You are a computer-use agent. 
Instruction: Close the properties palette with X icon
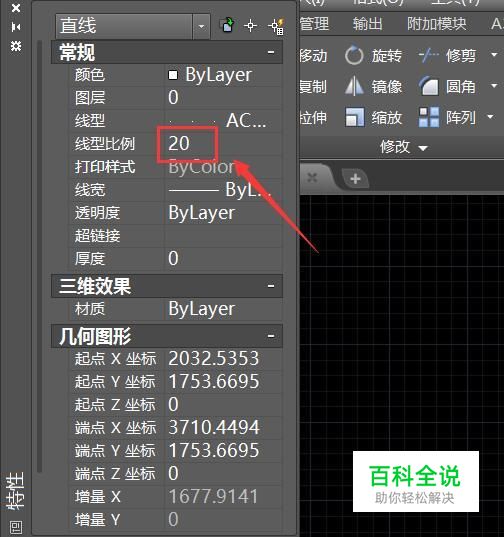pyautogui.click(x=16, y=8)
